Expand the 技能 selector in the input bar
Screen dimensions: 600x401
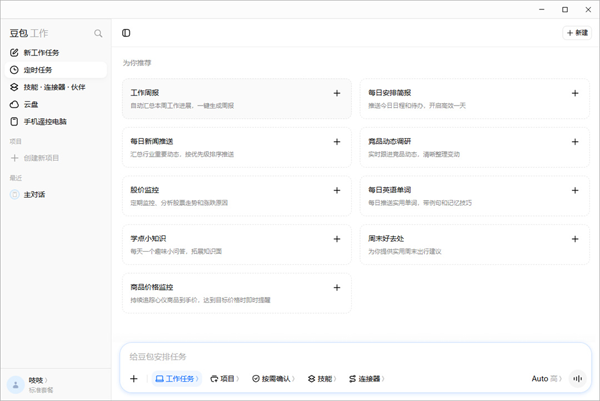(x=322, y=378)
